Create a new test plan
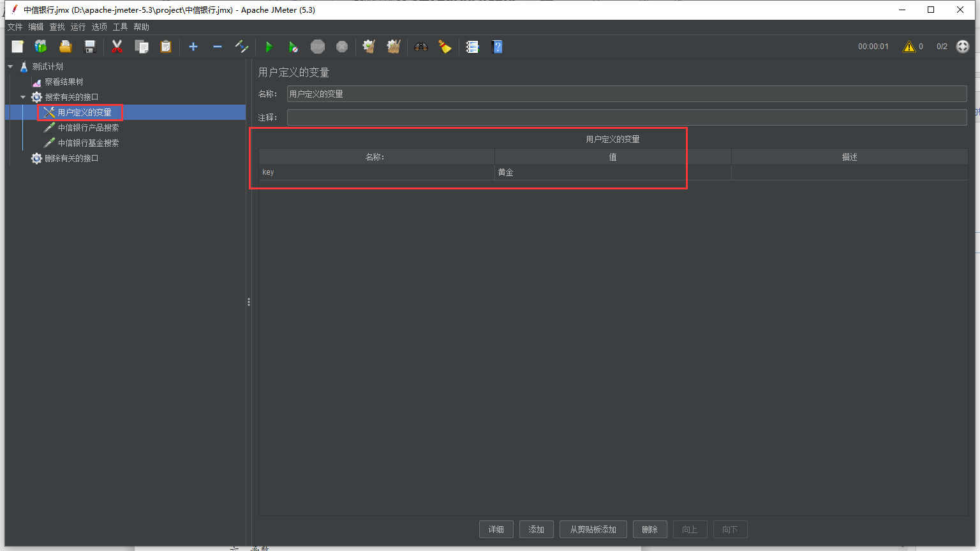Viewport: 980px width, 551px height. (17, 47)
